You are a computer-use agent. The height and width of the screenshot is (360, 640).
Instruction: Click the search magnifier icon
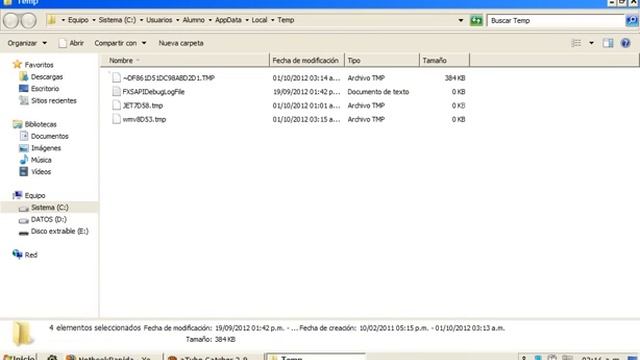pyautogui.click(x=632, y=20)
